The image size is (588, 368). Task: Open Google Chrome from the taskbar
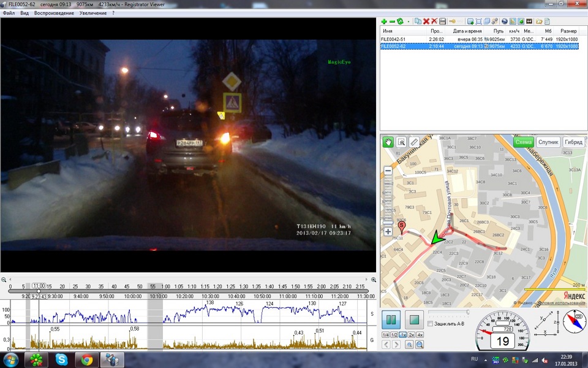point(86,360)
